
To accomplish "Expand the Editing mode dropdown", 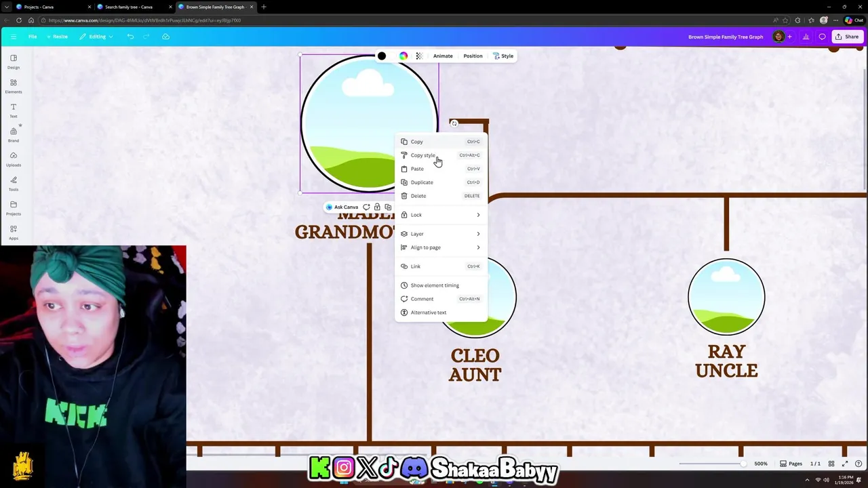I will point(96,37).
